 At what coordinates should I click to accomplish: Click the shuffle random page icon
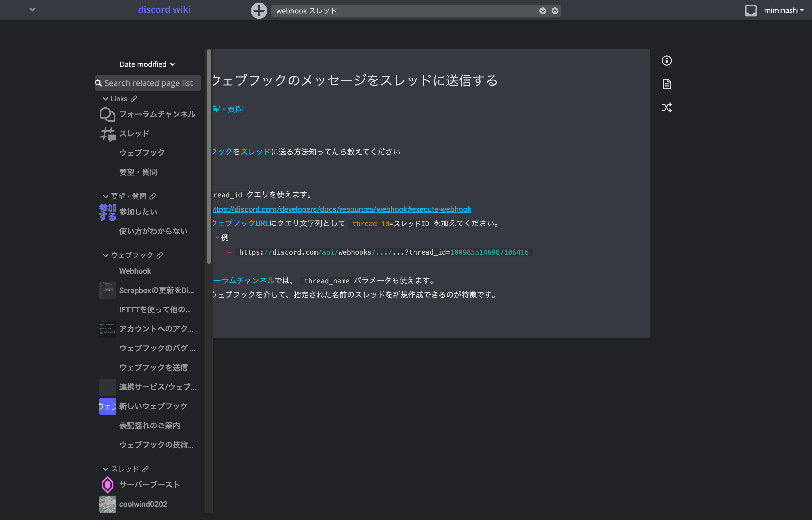tap(666, 107)
